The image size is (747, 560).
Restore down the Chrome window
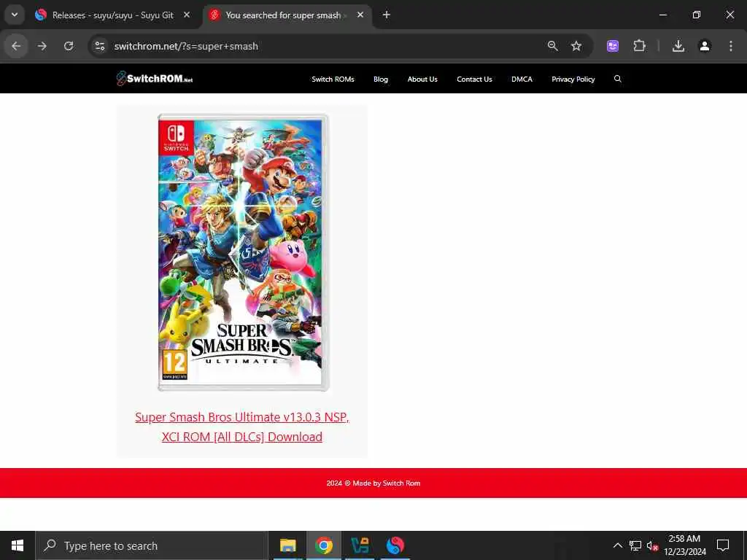(697, 15)
